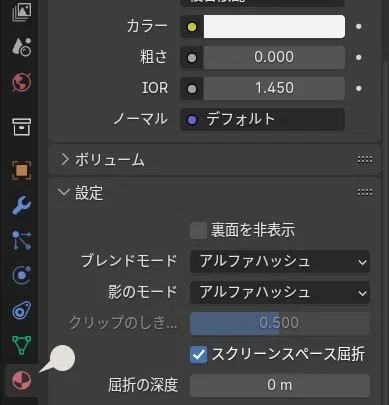Open the Object Data mesh tab
The width and height of the screenshot is (389, 405).
tap(22, 345)
